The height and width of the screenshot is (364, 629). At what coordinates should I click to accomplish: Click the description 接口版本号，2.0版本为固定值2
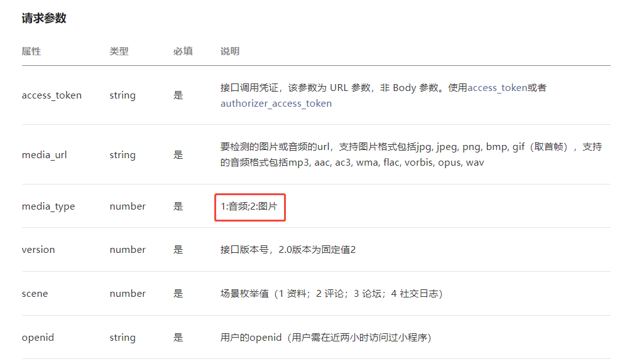tap(288, 250)
